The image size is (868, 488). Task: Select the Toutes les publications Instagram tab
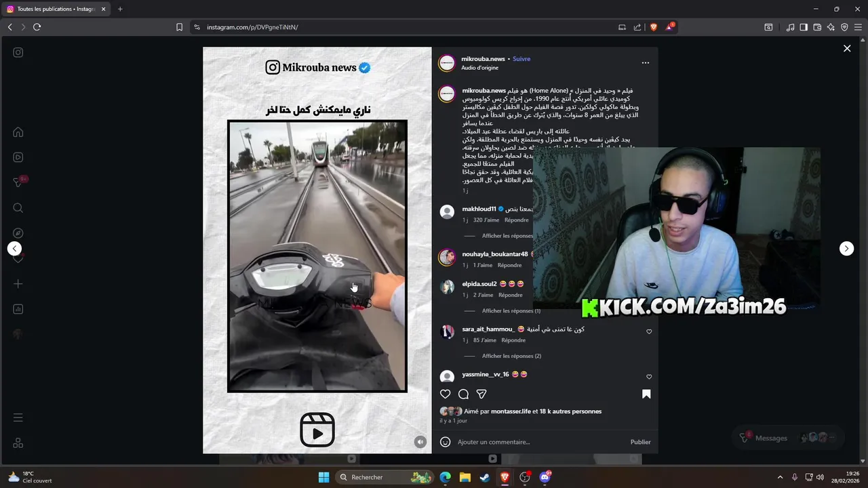click(x=56, y=9)
